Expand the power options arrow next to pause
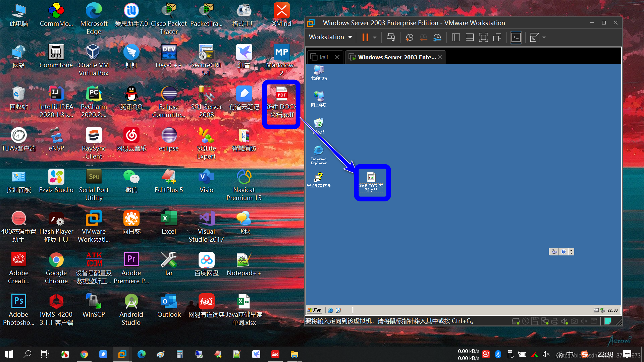This screenshot has height=362, width=644. click(x=375, y=37)
